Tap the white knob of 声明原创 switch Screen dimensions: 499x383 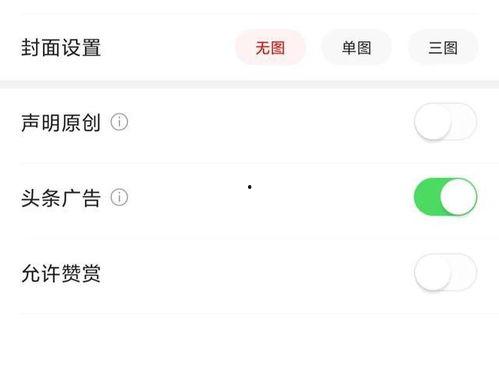tap(432, 122)
